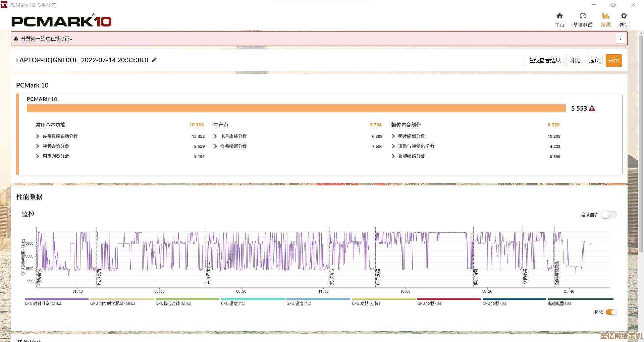Click the red warning triangle beside score 5 553

point(592,108)
